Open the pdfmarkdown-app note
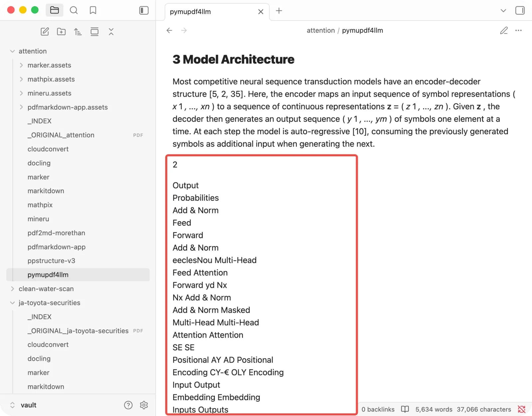Screen dimensions: 532x416 (57, 247)
